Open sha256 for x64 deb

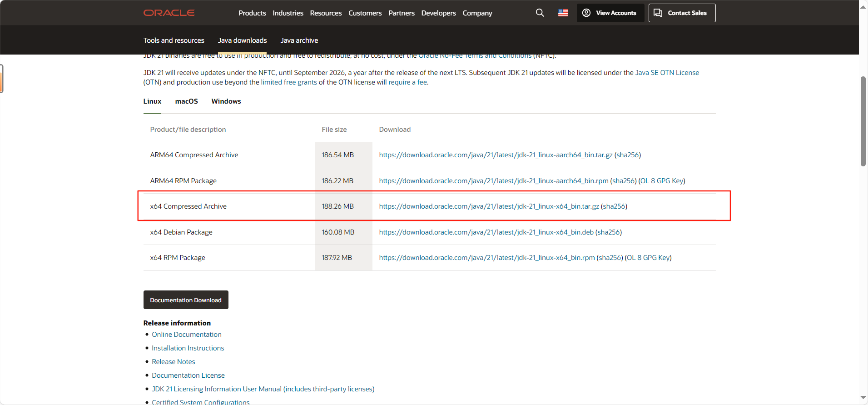(608, 232)
